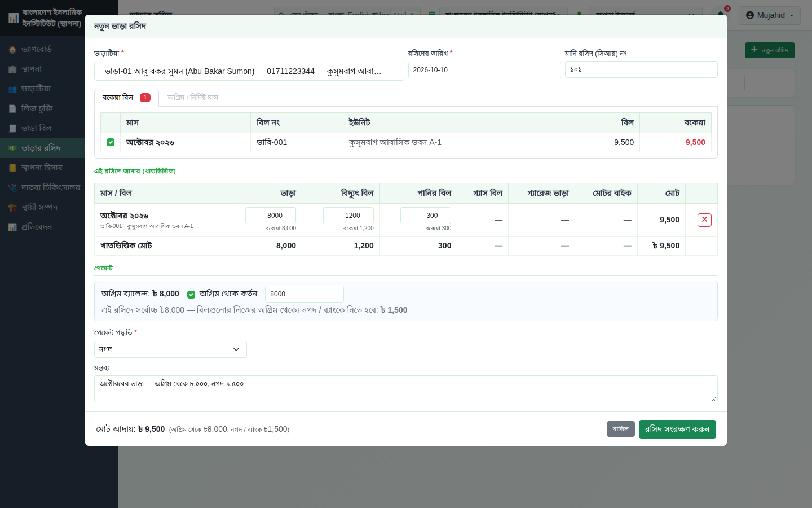Click the bill icon beside ভাড়া বিল in sidebar

[12, 129]
